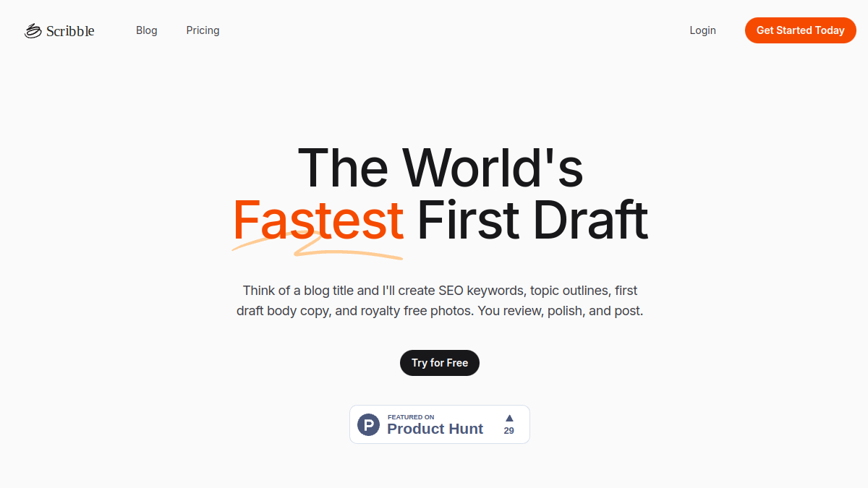868x488 pixels.
Task: Click the Scribble wordmark text
Action: pos(70,30)
